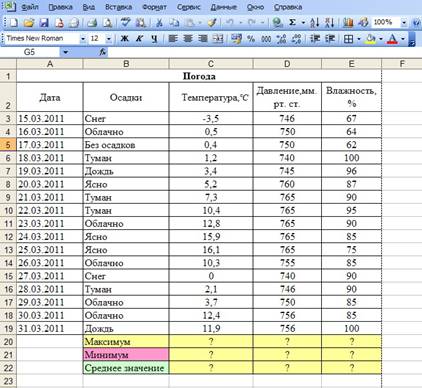Open the Сервис menu
This screenshot has width=422, height=388.
pos(189,7)
